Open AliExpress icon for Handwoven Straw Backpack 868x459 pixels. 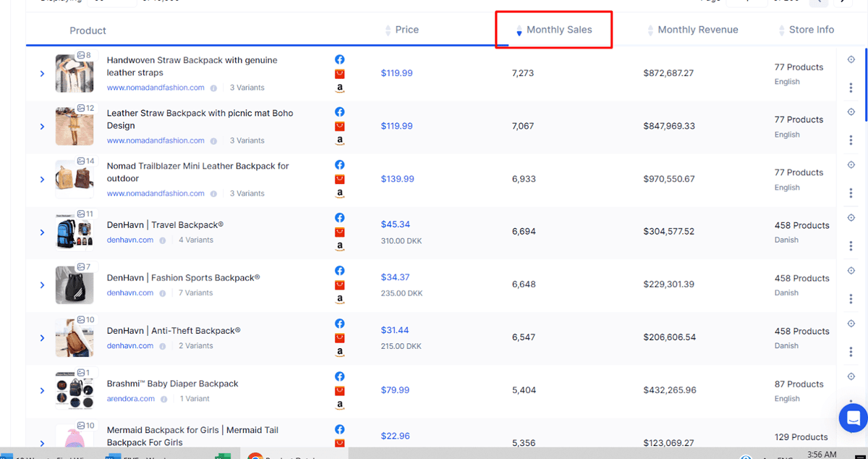pos(339,74)
